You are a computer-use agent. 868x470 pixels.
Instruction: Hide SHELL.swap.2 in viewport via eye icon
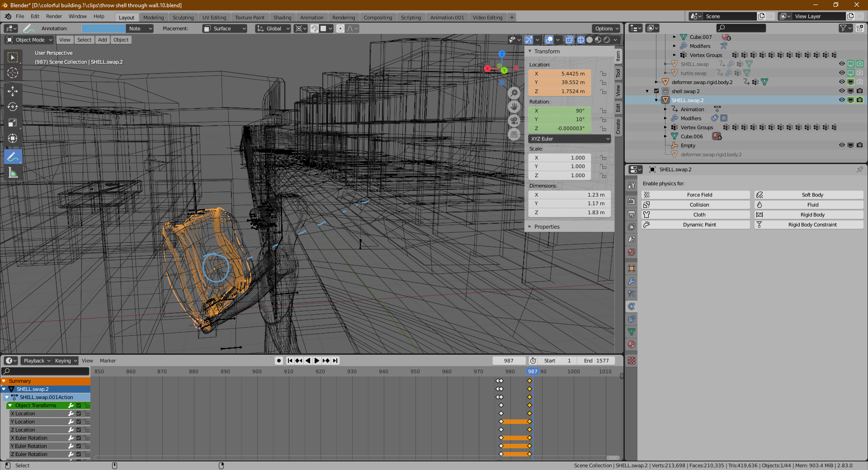pyautogui.click(x=842, y=100)
